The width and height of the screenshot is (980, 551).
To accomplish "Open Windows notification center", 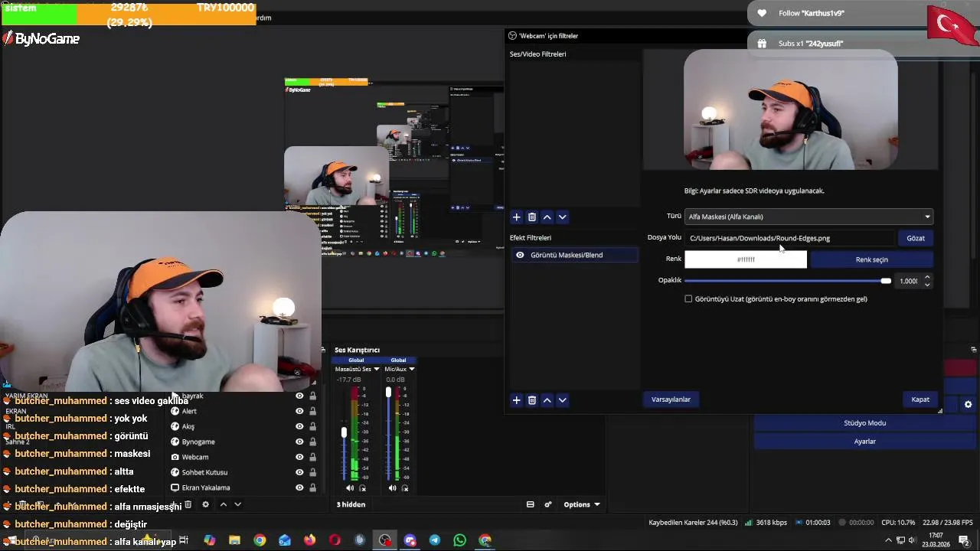I will click(x=964, y=540).
